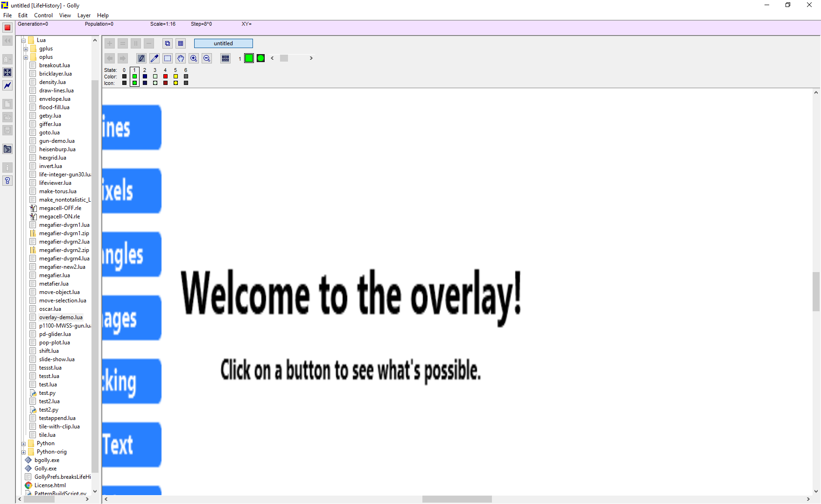Click the viewport vertical scrollbar thumb
Image resolution: width=821 pixels, height=504 pixels.
tap(816, 292)
